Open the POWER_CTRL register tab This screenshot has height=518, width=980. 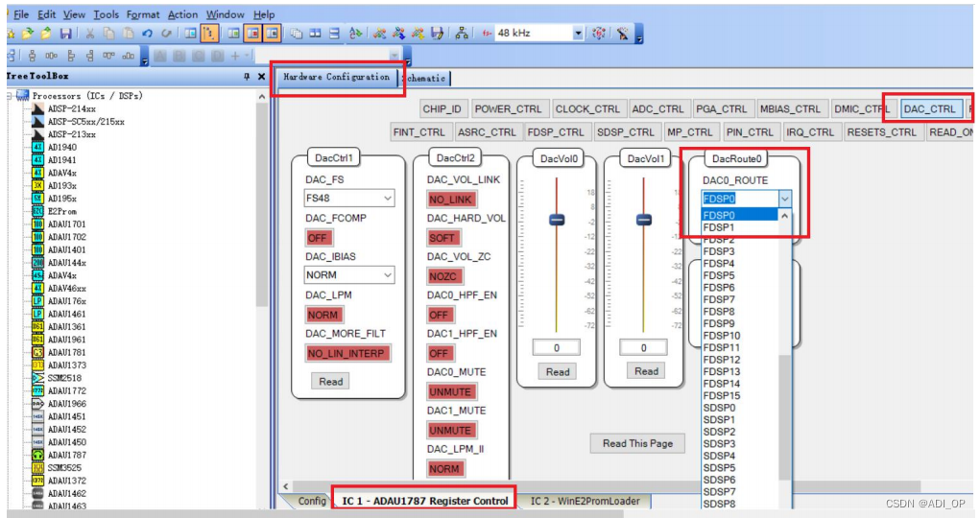(508, 108)
